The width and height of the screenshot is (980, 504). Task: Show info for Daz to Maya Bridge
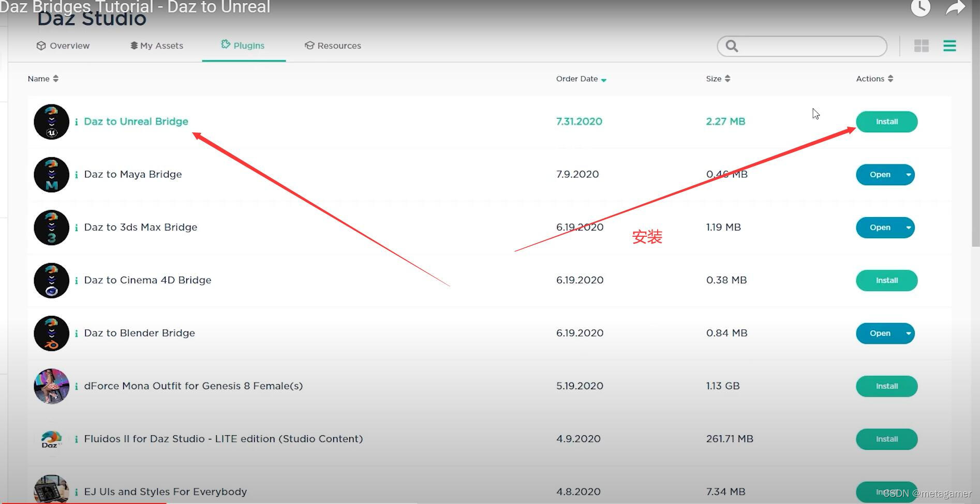(x=77, y=175)
